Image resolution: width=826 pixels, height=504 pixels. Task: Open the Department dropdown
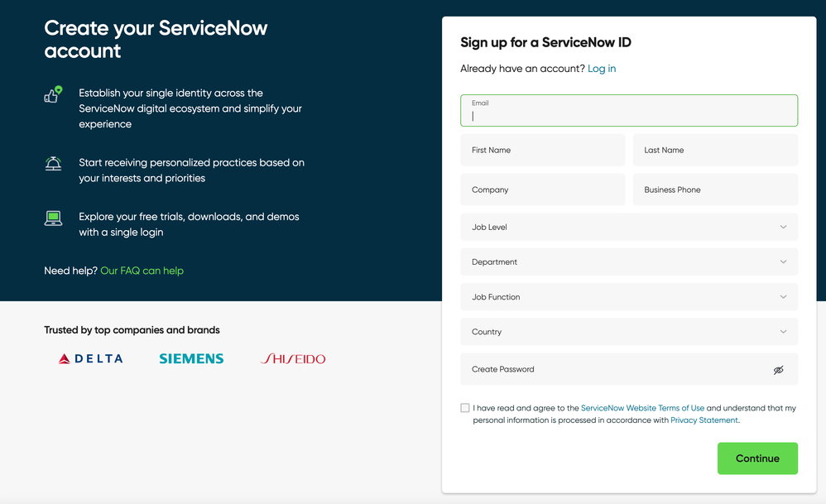click(629, 262)
